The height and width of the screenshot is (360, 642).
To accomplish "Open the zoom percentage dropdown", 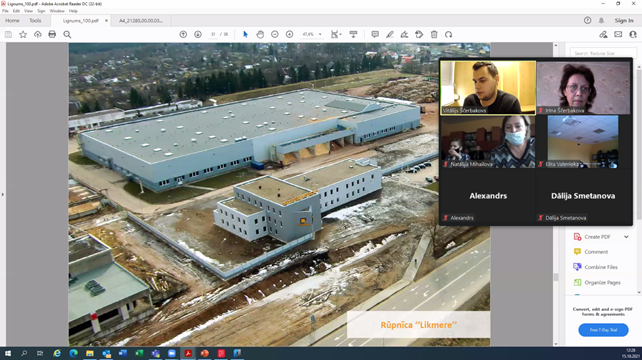I will pos(312,34).
